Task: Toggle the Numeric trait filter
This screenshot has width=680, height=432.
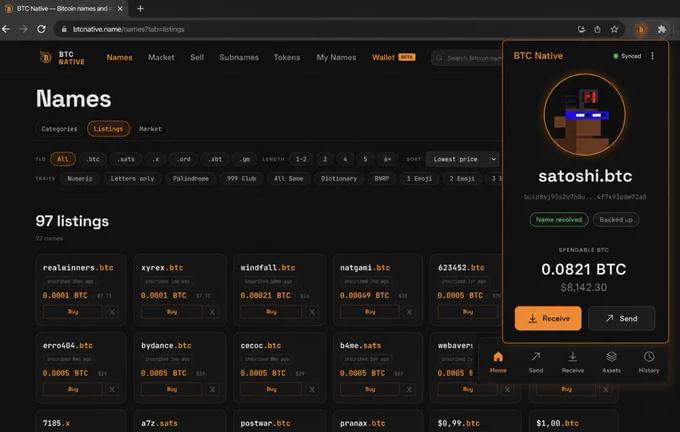Action: click(x=80, y=179)
